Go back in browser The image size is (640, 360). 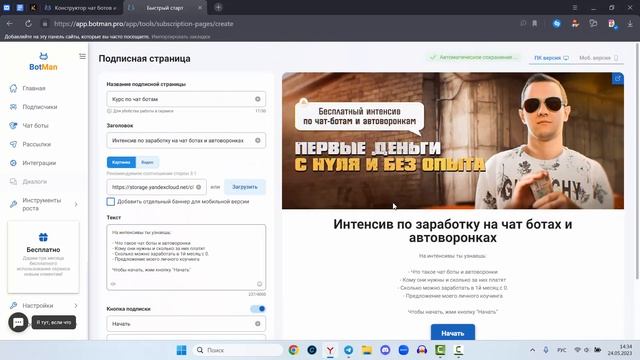pos(9,24)
